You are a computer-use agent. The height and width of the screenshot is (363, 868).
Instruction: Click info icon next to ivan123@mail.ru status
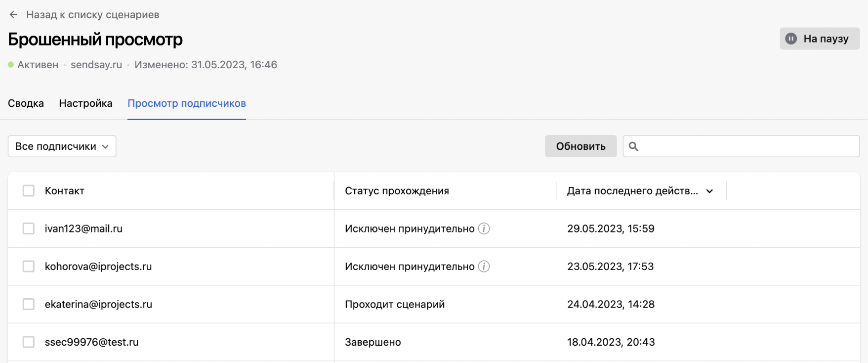pyautogui.click(x=484, y=228)
